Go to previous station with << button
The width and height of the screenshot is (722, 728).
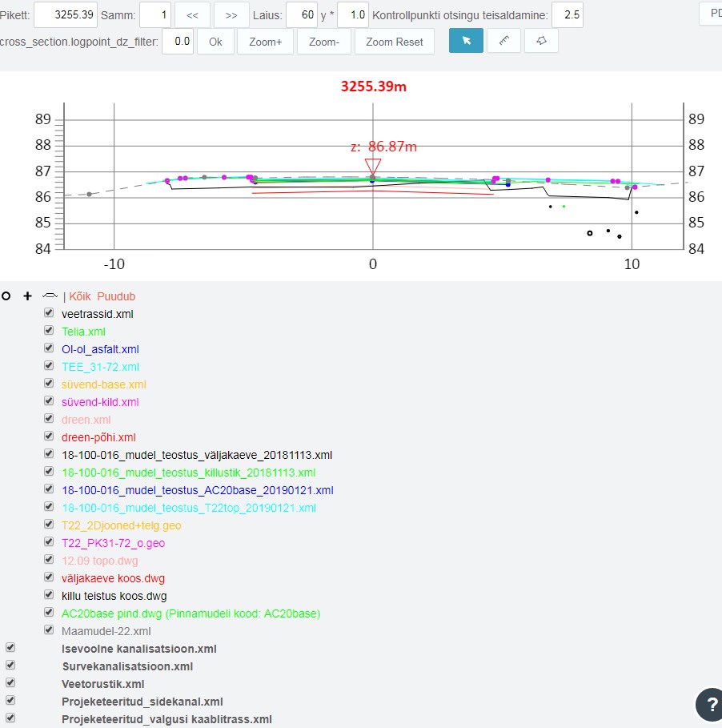(192, 15)
